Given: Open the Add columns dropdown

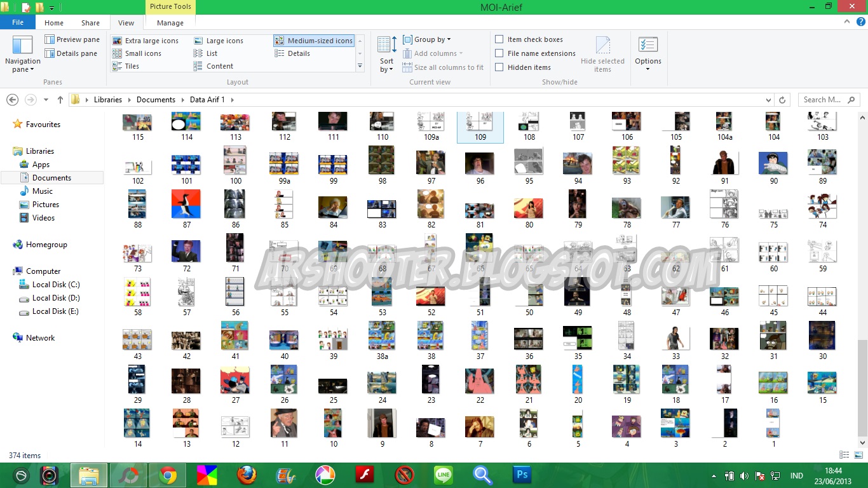Looking at the screenshot, I should 433,53.
